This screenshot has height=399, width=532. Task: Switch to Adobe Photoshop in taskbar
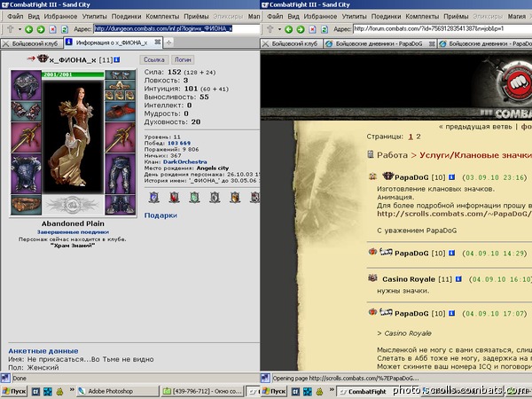tap(117, 392)
